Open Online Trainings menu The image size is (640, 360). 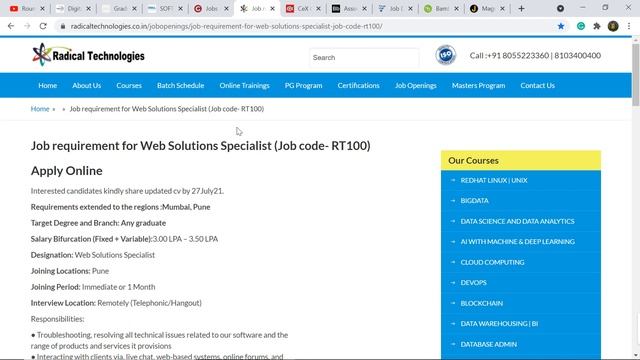click(244, 85)
